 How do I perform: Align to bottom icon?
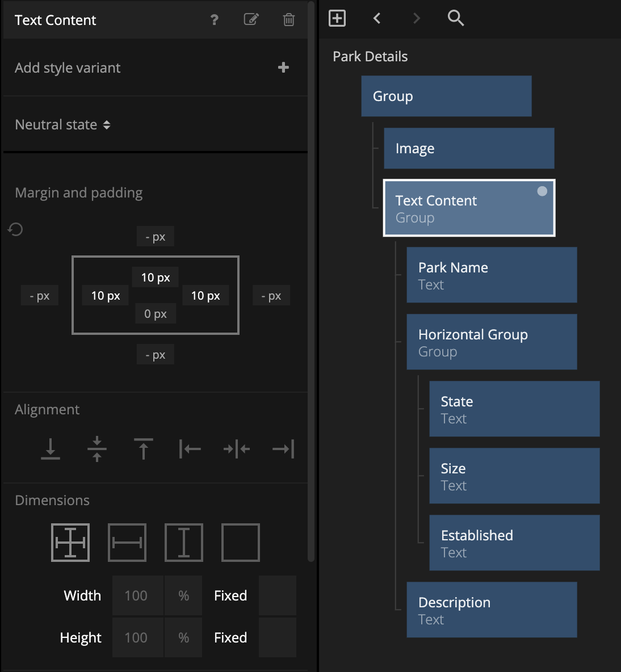point(51,448)
